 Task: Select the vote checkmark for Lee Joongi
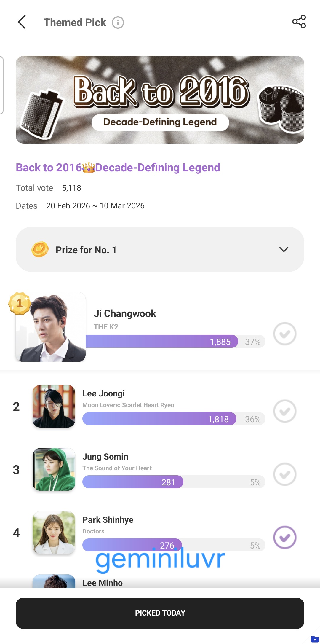tap(285, 411)
